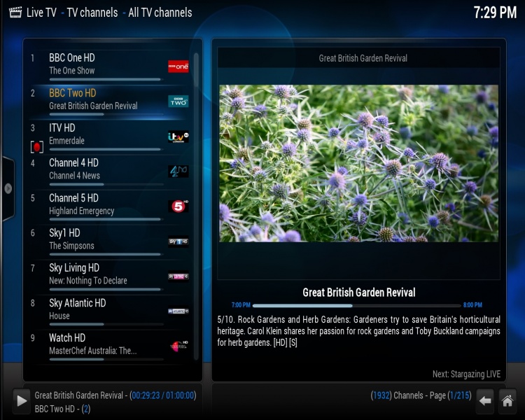Click the recording indicator on ITV HD

tap(37, 147)
